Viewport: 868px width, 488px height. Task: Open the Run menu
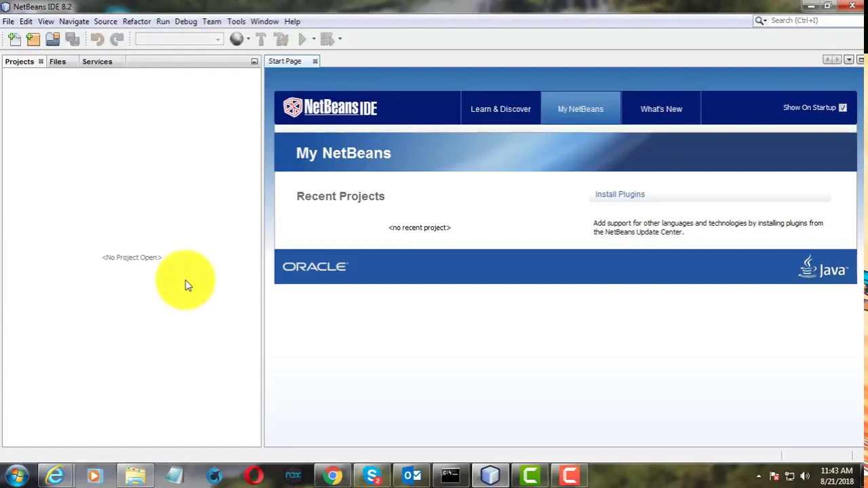(163, 21)
